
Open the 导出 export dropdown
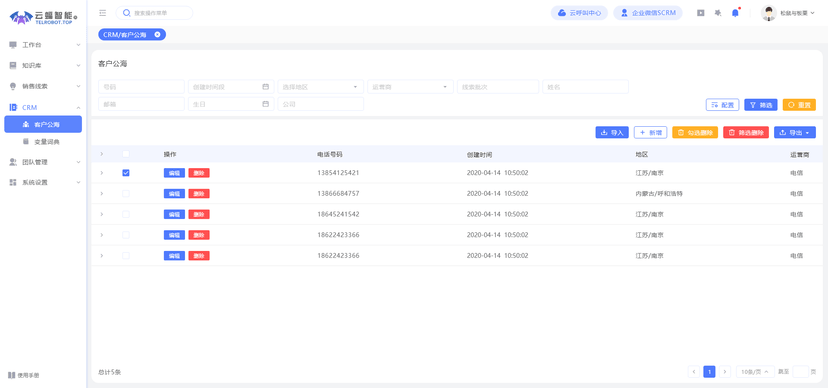click(795, 133)
